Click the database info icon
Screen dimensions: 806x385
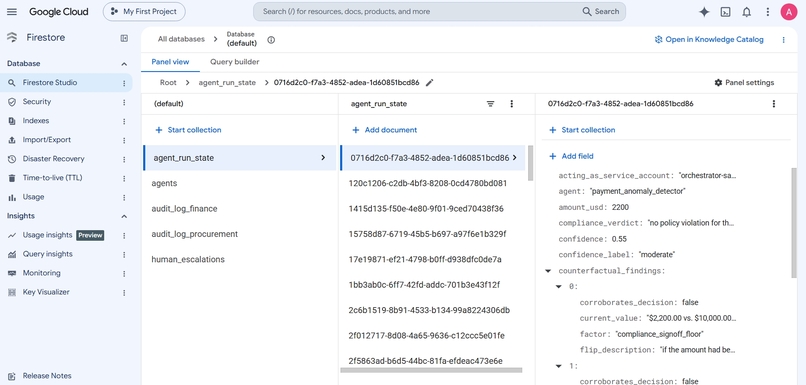271,40
